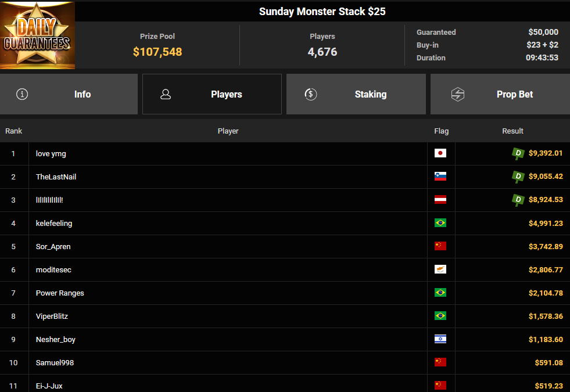Click the Duration value 09:43:53
Screen dimensions: 570x392
[x=542, y=57]
